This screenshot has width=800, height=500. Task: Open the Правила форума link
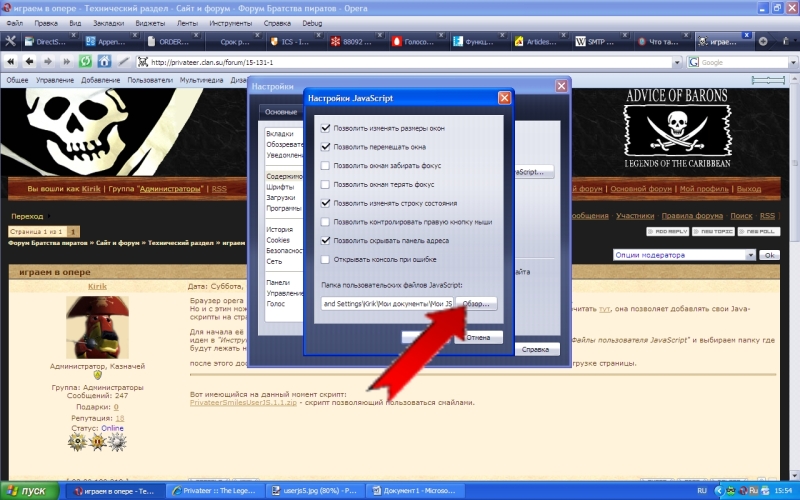click(692, 216)
